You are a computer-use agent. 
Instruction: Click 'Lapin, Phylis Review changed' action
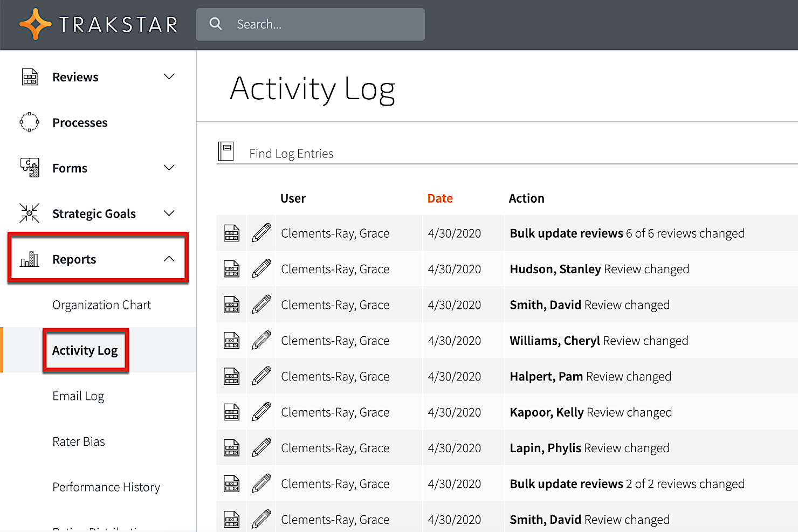(x=589, y=448)
